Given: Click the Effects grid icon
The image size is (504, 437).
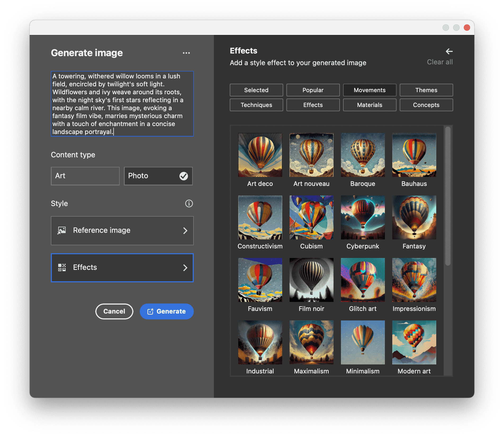Looking at the screenshot, I should pyautogui.click(x=62, y=267).
